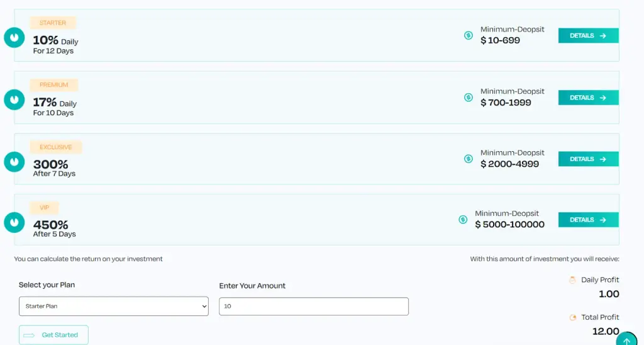Viewport: 644px width, 345px height.
Task: Click the Total Profit value 12.00
Action: [x=606, y=331]
